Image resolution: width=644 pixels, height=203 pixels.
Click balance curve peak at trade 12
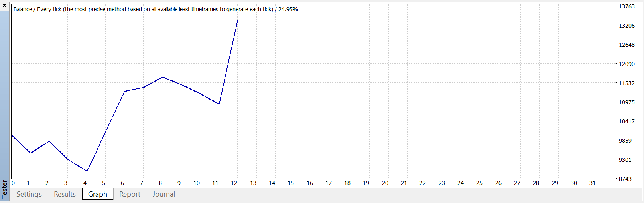coord(238,20)
